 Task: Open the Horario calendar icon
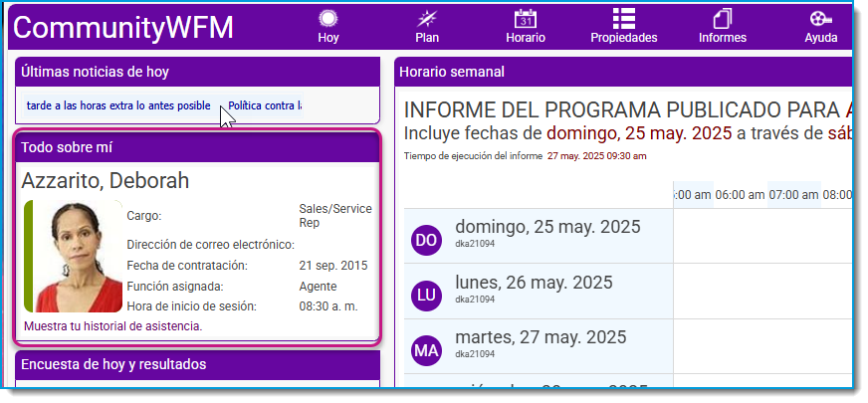526,19
